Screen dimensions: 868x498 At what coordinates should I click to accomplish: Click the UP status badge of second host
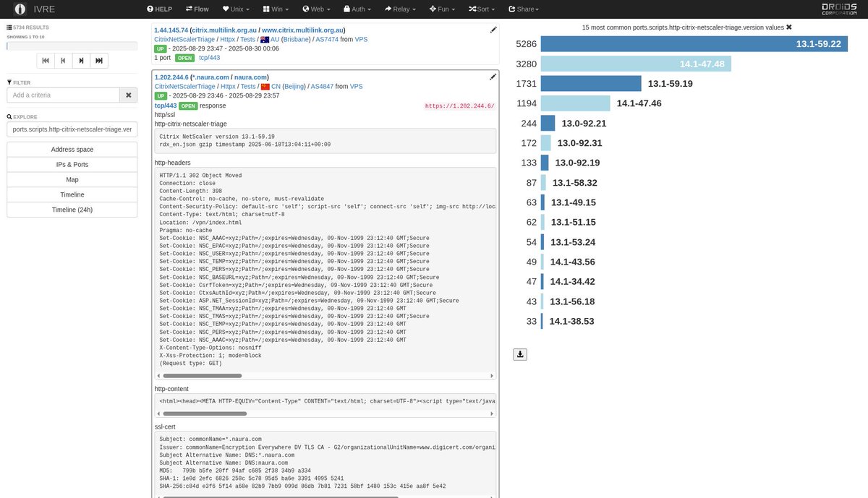161,95
